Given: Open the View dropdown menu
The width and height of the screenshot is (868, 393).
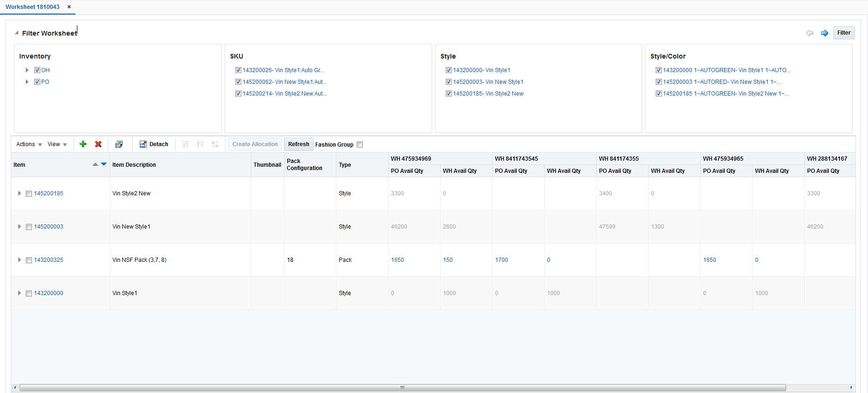Looking at the screenshot, I should click(x=57, y=144).
